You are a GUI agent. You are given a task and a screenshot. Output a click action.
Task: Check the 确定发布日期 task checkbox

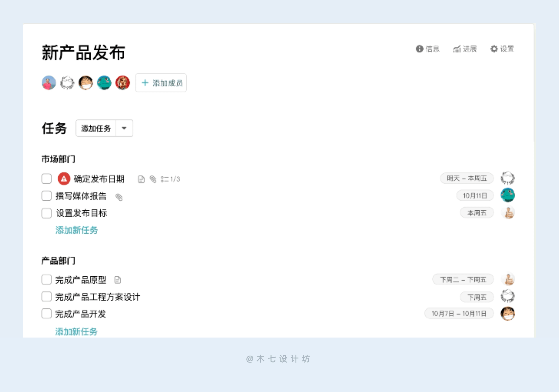47,179
